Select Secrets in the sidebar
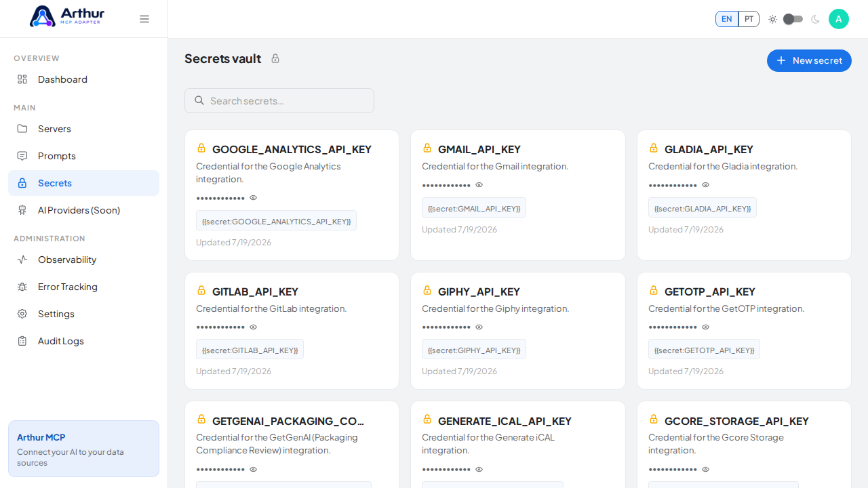 (x=83, y=183)
